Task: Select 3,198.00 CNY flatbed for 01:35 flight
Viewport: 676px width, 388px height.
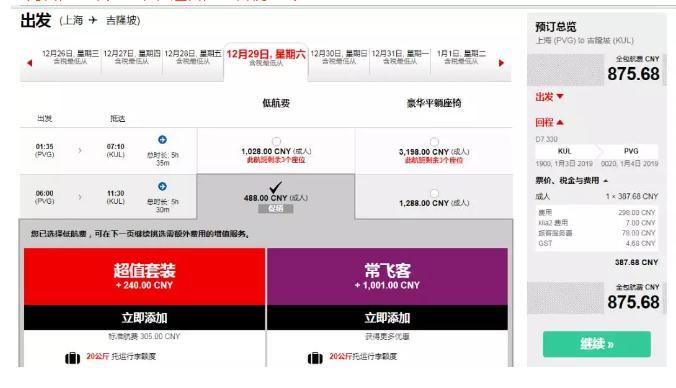Action: (x=434, y=141)
